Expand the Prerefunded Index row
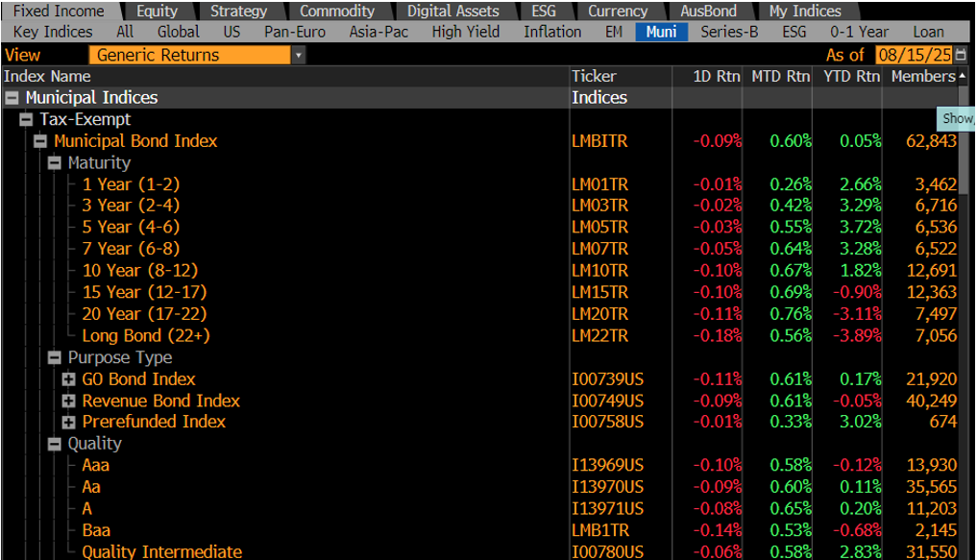Viewport: 977px width, 560px height. 68,423
